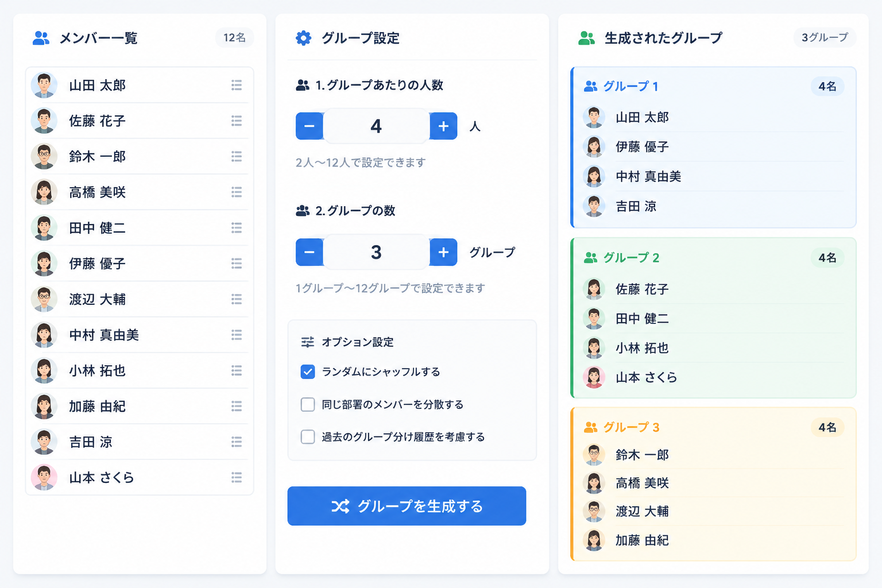Click the people-per-group field showing 4

click(376, 126)
